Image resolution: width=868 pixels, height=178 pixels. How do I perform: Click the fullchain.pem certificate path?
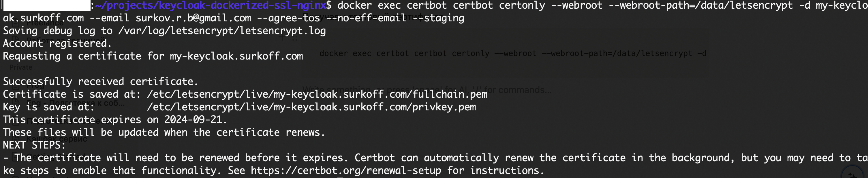[x=317, y=94]
